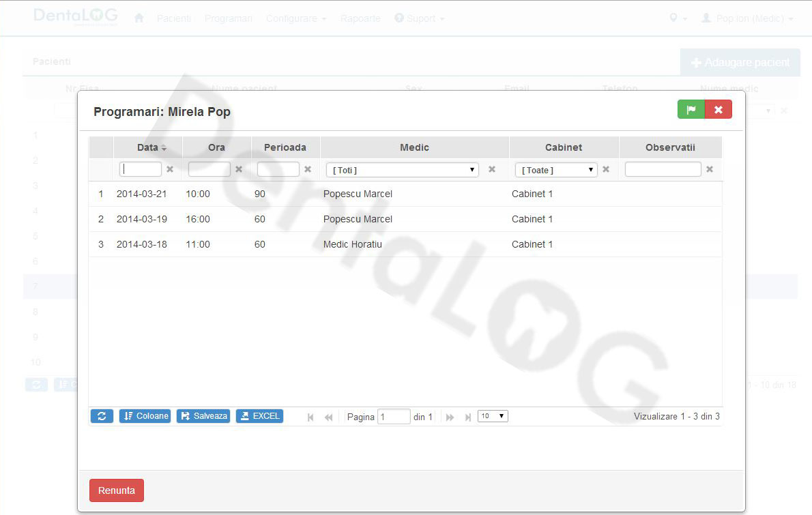This screenshot has width=812, height=515.
Task: Go to last page of appointments
Action: click(x=468, y=417)
